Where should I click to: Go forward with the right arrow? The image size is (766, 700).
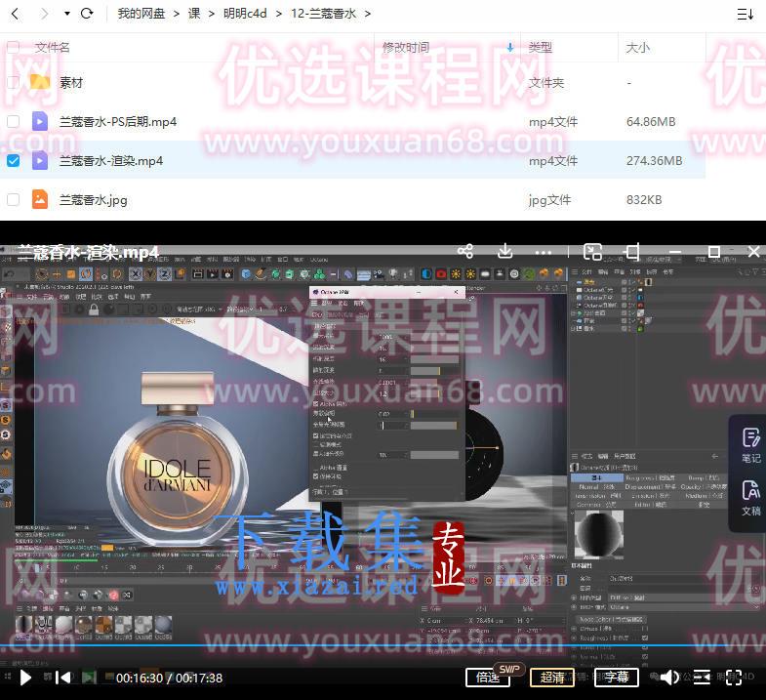[x=44, y=14]
